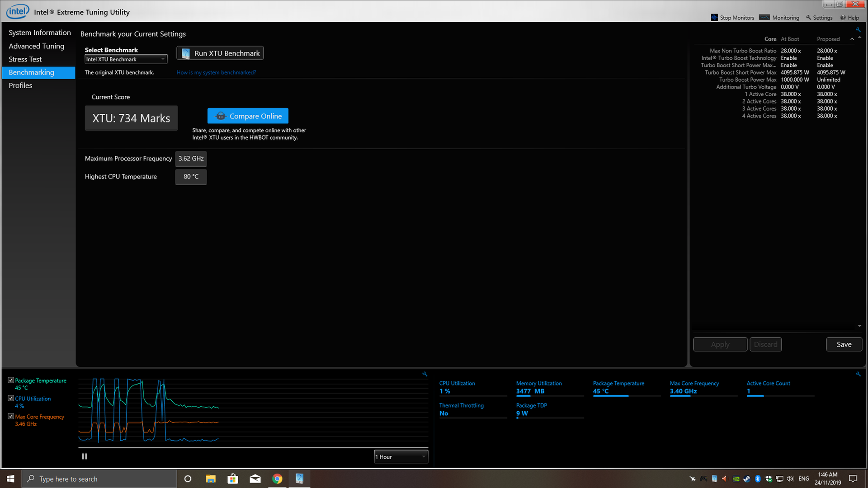868x488 pixels.
Task: Open volume control in system tray
Action: (790, 479)
